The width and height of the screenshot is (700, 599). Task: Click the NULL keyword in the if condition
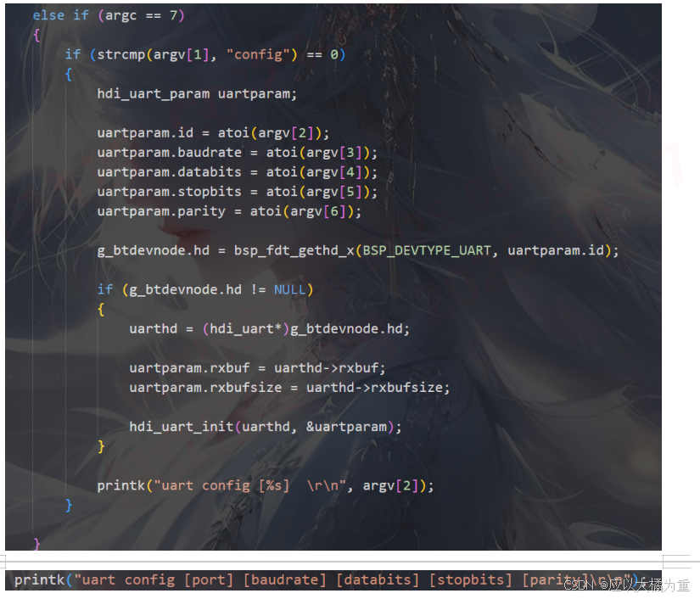click(x=290, y=289)
